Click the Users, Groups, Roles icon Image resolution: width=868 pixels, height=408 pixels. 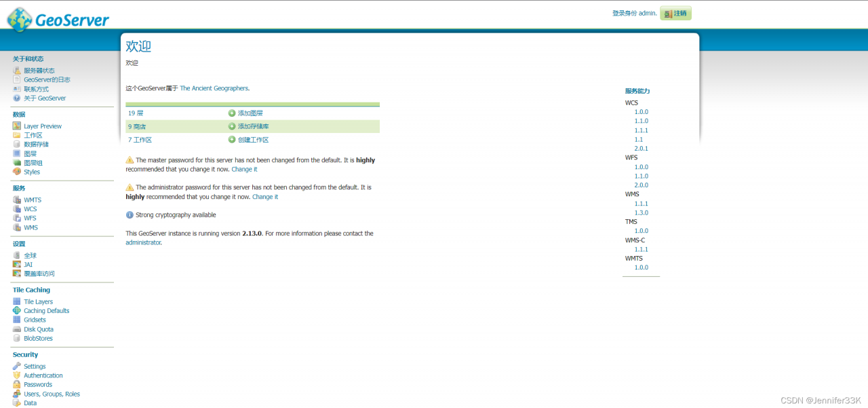pos(17,394)
